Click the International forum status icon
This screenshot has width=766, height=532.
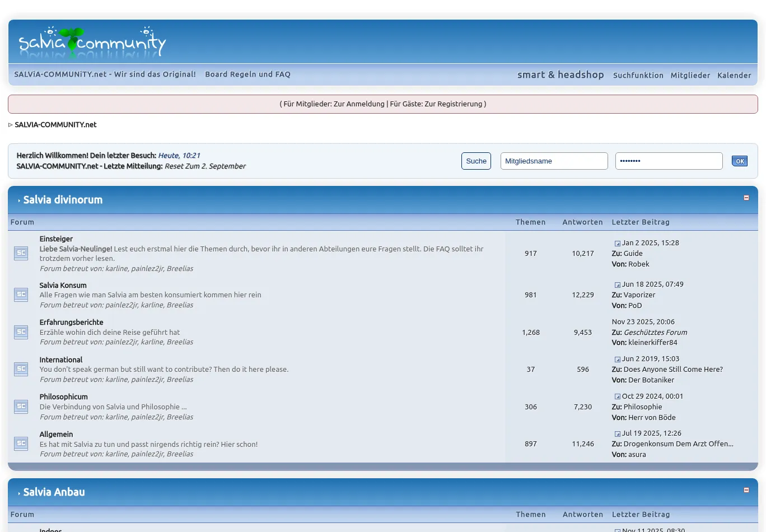click(x=21, y=369)
